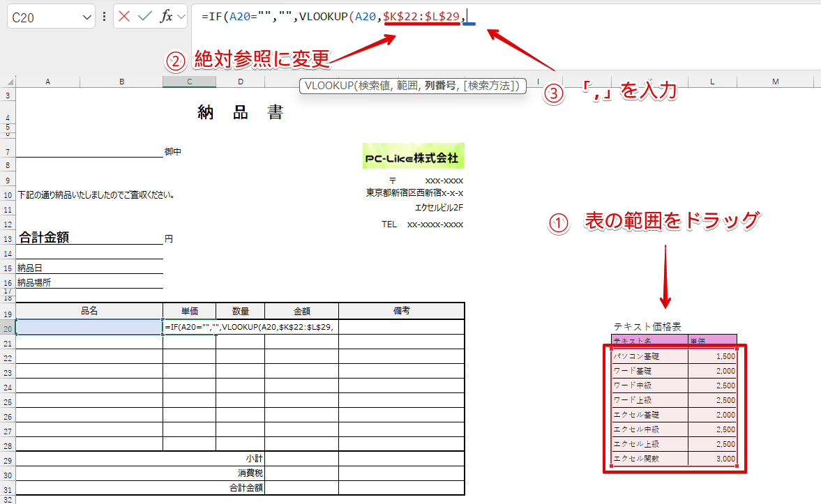Select the column C header
This screenshot has width=821, height=504.
pyautogui.click(x=189, y=82)
